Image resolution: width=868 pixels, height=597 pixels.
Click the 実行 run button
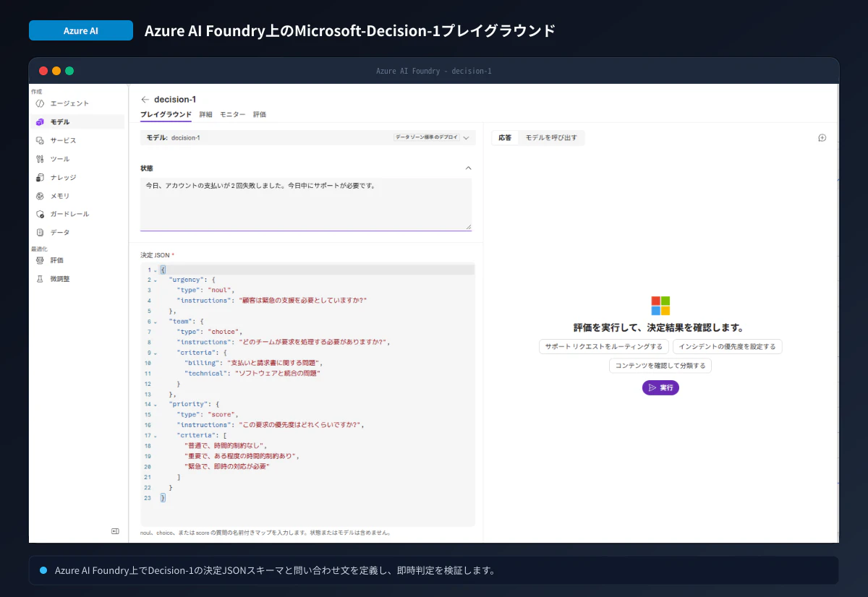click(x=660, y=388)
